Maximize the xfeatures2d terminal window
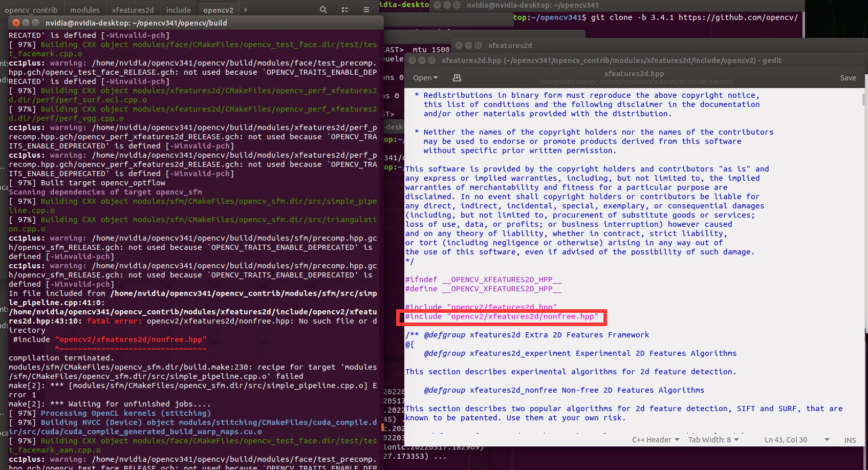Image resolution: width=868 pixels, height=470 pixels. pos(479,45)
